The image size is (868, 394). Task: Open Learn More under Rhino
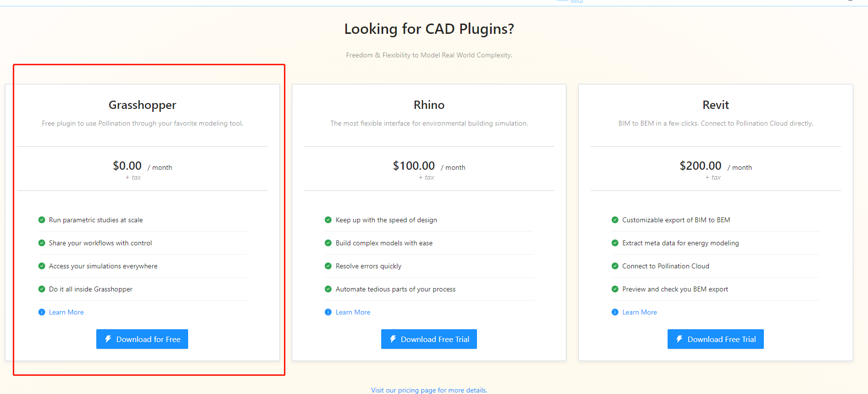pyautogui.click(x=353, y=312)
